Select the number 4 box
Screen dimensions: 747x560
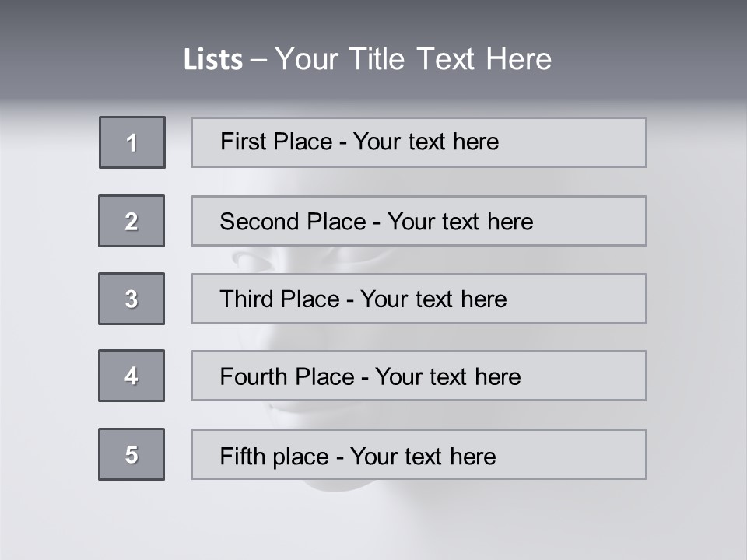[x=132, y=376]
